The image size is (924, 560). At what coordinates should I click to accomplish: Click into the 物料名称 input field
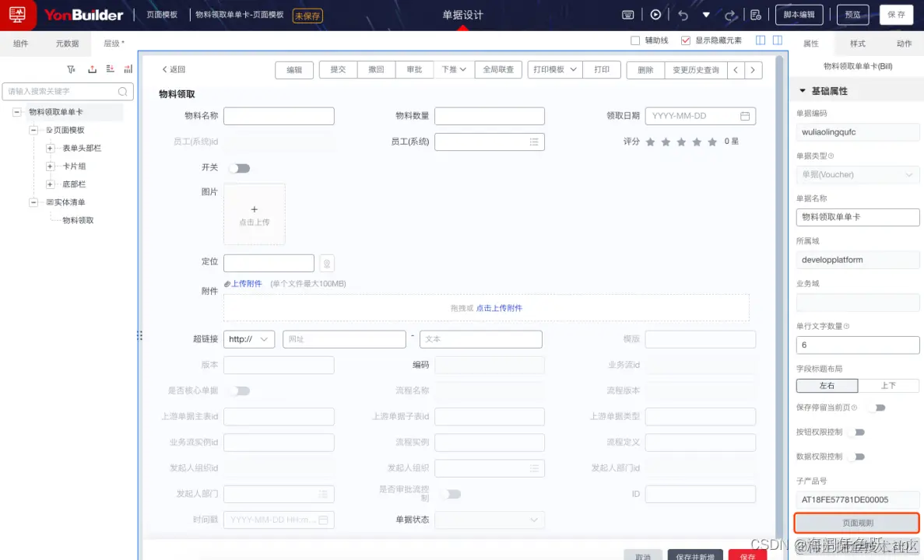pyautogui.click(x=279, y=116)
